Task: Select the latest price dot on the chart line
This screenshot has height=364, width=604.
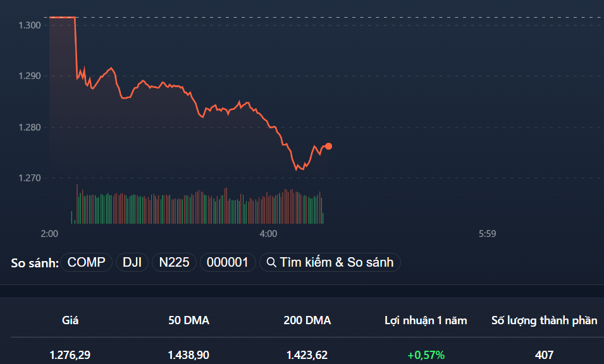Action: point(329,146)
